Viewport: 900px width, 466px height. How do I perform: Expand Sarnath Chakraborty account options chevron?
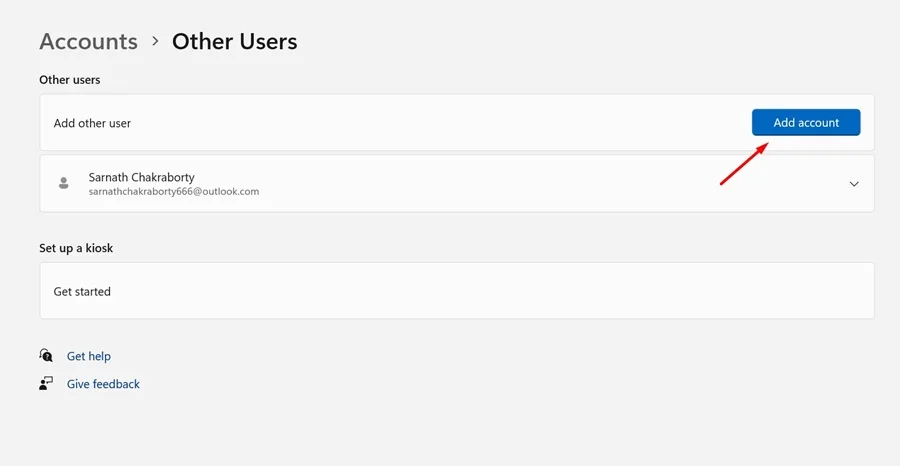[854, 184]
